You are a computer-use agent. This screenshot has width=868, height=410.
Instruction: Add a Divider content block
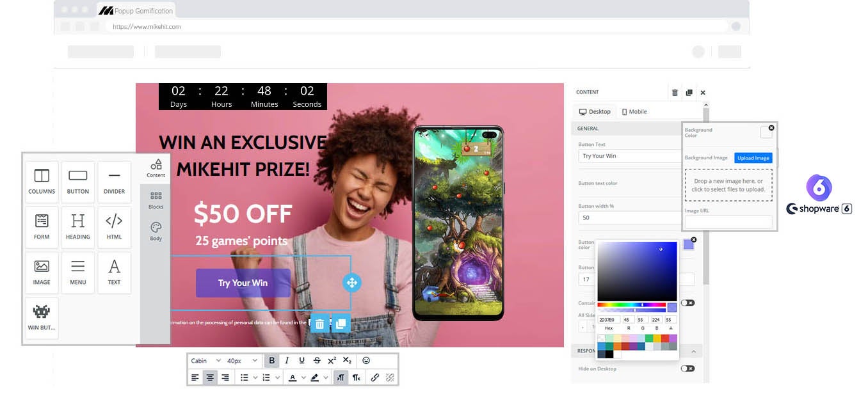pos(114,182)
